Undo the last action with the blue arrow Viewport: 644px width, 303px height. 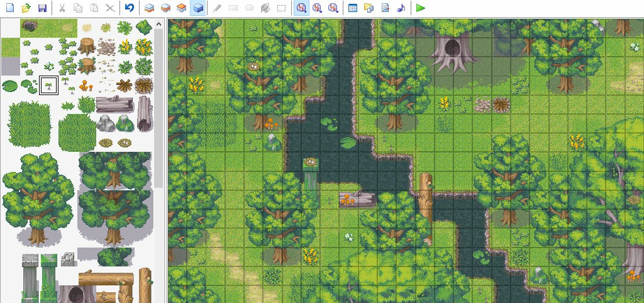pos(130,8)
